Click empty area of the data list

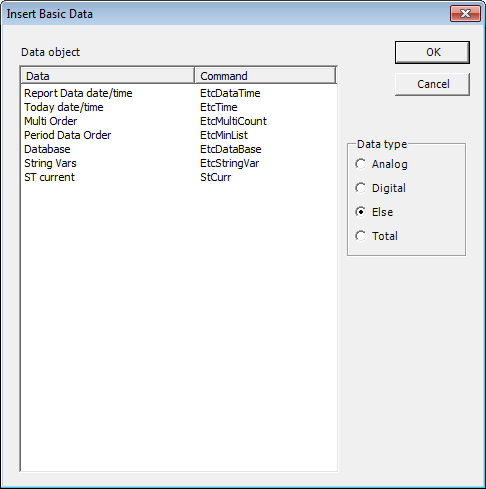click(179, 327)
